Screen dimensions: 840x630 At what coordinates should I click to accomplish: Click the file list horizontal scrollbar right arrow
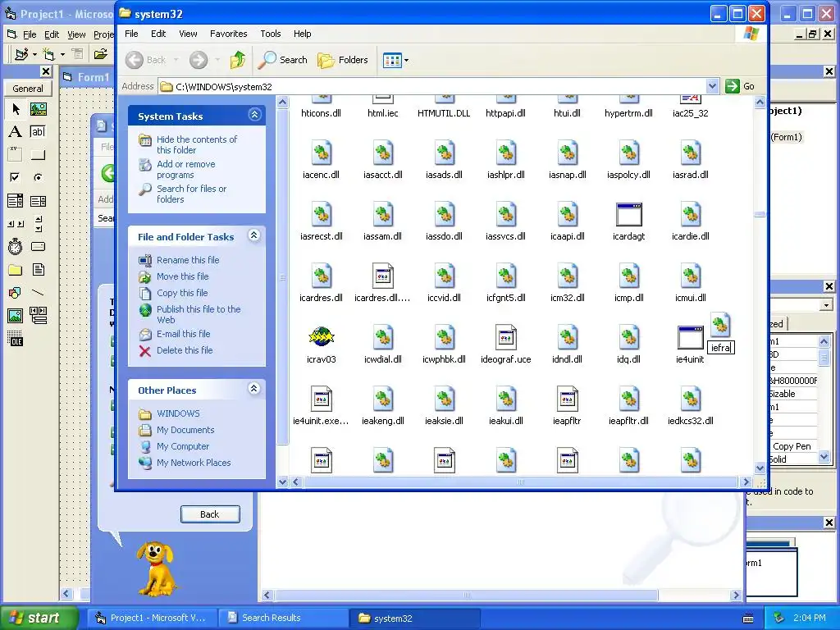(746, 482)
